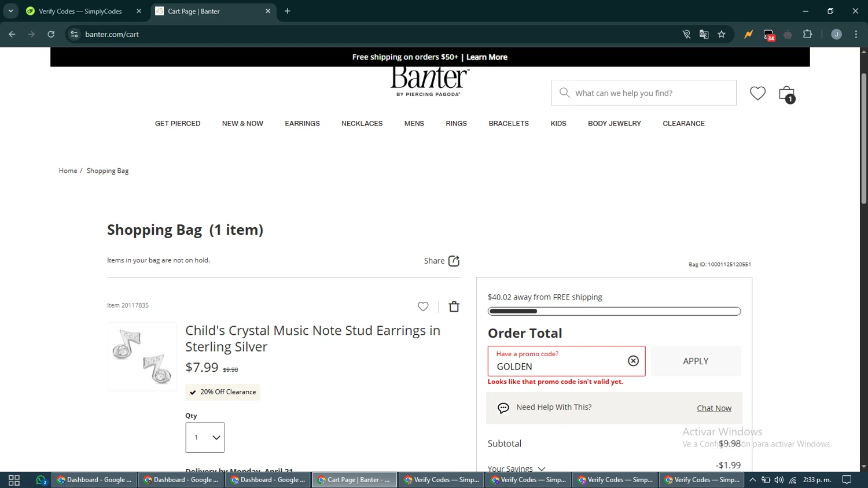
Task: Open the Chrome profile avatar
Action: pyautogui.click(x=836, y=34)
